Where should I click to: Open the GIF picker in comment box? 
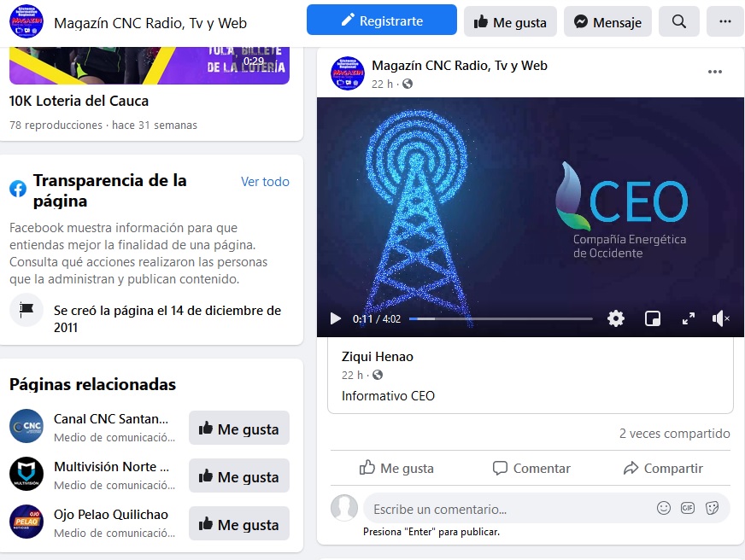688,508
